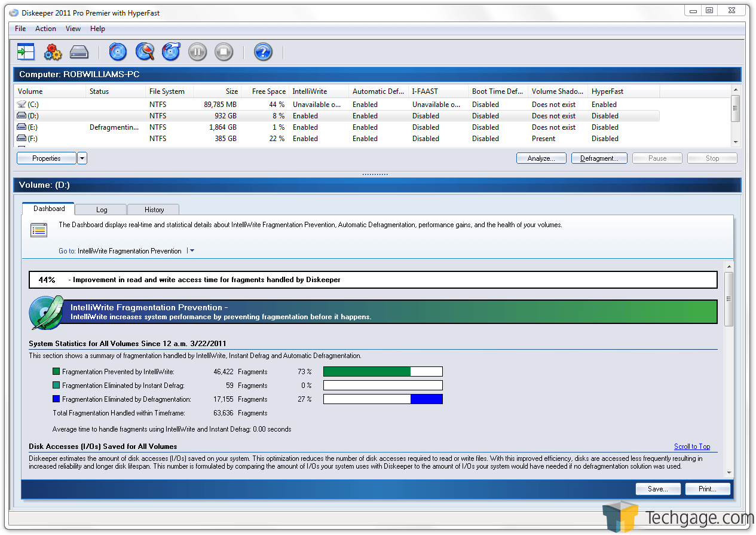Click the dashboard pane vertical scrollbar
Image resolution: width=756 pixels, height=535 pixels.
(x=729, y=370)
